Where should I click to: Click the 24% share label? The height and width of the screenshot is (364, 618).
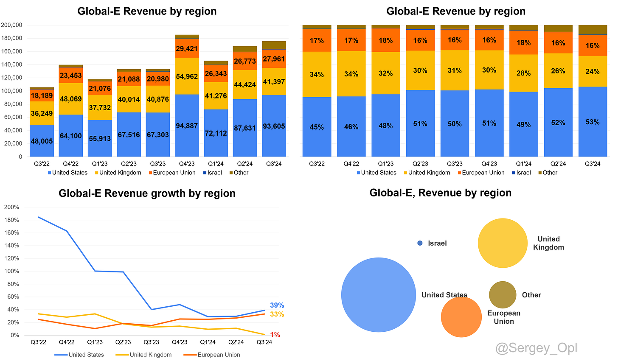(593, 72)
